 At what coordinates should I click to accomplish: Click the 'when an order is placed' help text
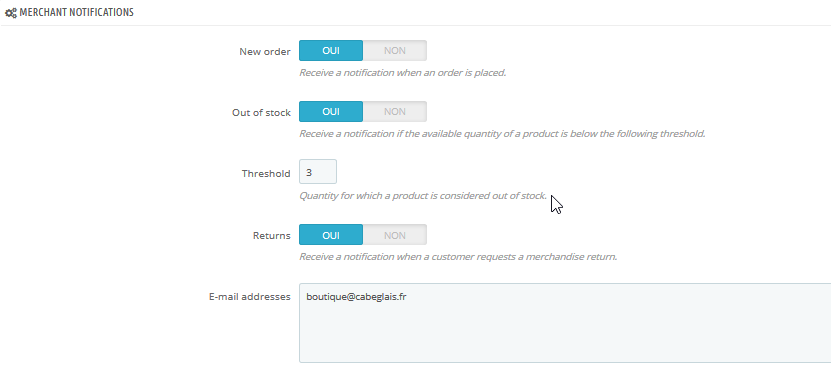point(450,73)
